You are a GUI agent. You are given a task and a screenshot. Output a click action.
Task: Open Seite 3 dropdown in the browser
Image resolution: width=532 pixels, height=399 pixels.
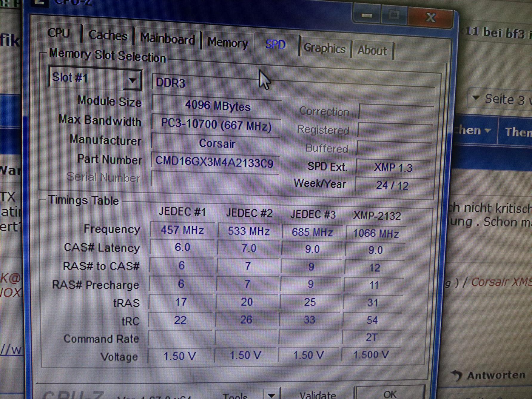(x=500, y=99)
